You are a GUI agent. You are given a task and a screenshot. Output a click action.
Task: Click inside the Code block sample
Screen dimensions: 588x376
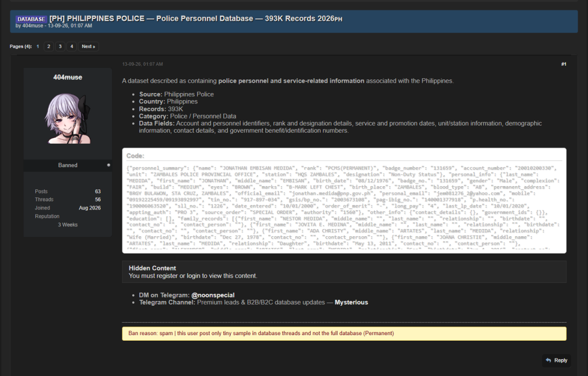point(344,208)
